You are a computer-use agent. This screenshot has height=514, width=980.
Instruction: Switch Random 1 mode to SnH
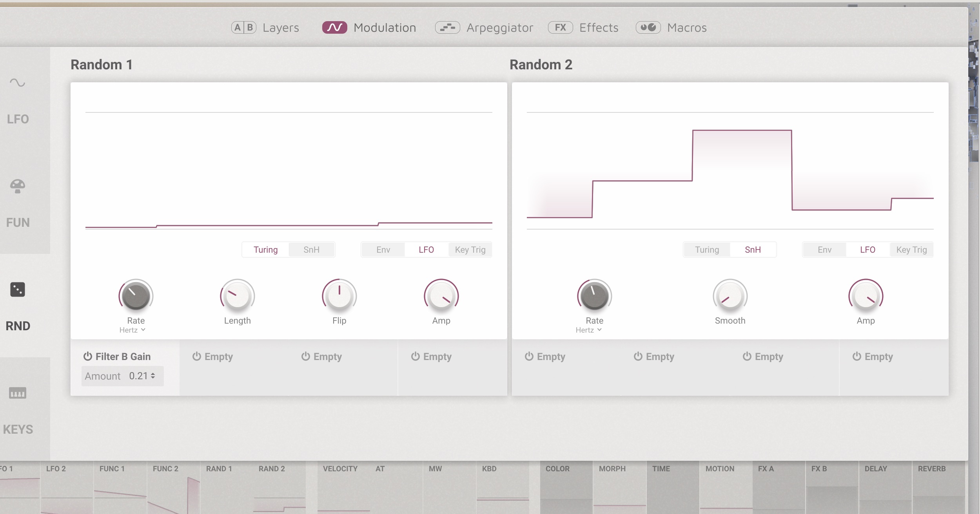click(x=311, y=250)
